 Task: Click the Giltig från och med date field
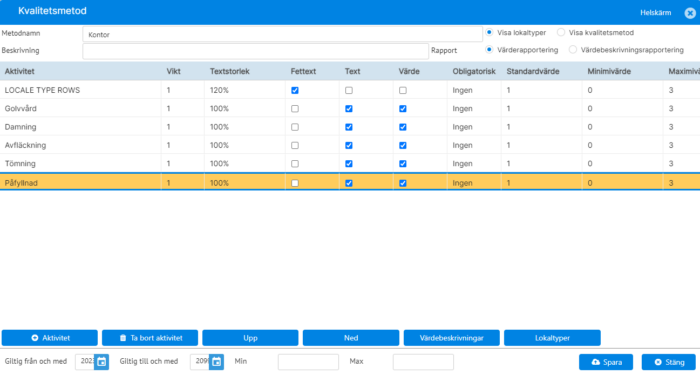85,362
